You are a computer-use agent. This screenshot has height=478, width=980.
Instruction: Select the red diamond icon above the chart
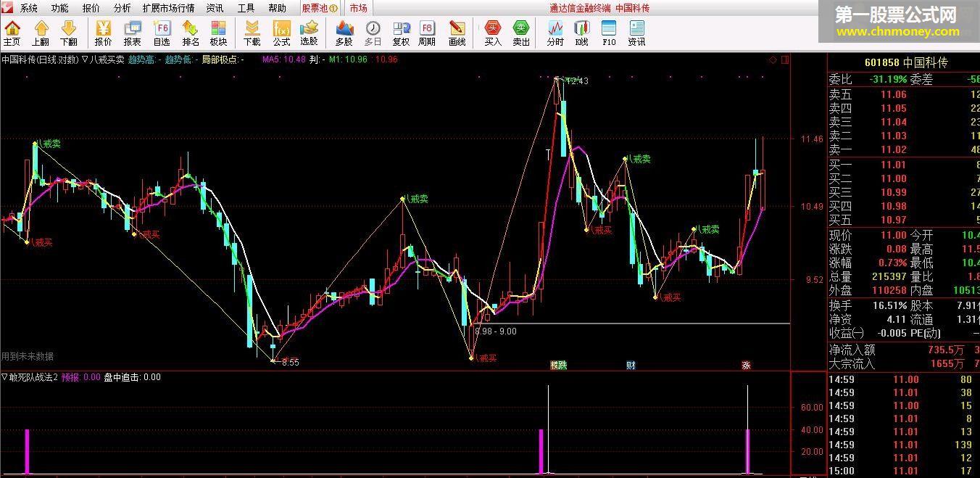tap(773, 59)
